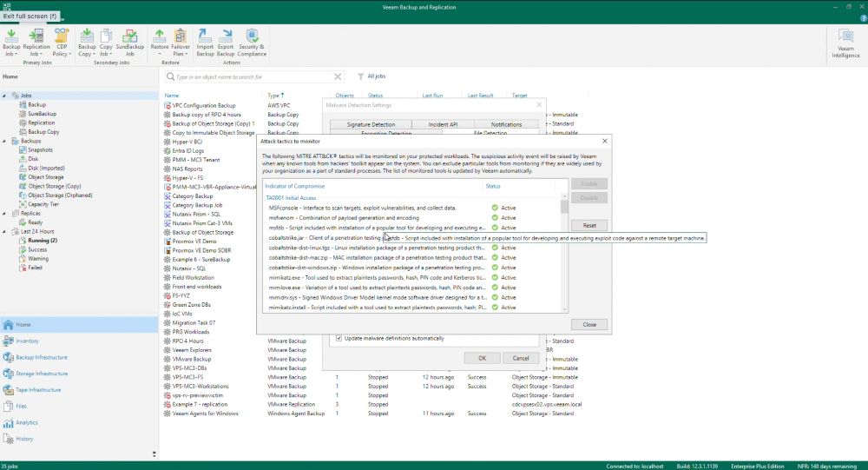Click the indicator list vertical scrollbar thumb
This screenshot has width=868, height=470.
[x=564, y=207]
